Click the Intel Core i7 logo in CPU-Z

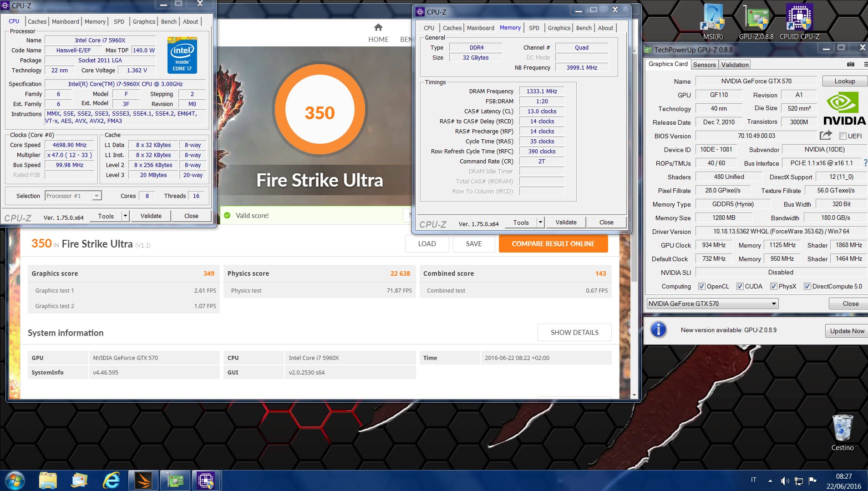click(182, 55)
